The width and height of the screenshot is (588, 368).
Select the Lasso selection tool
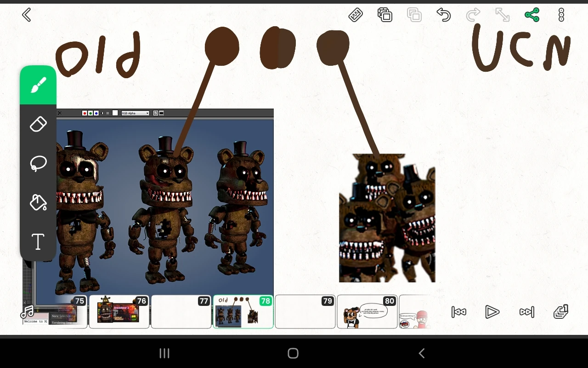(38, 163)
